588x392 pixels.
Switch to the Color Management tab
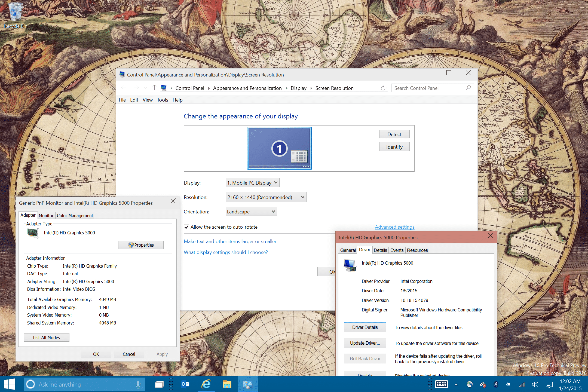75,216
